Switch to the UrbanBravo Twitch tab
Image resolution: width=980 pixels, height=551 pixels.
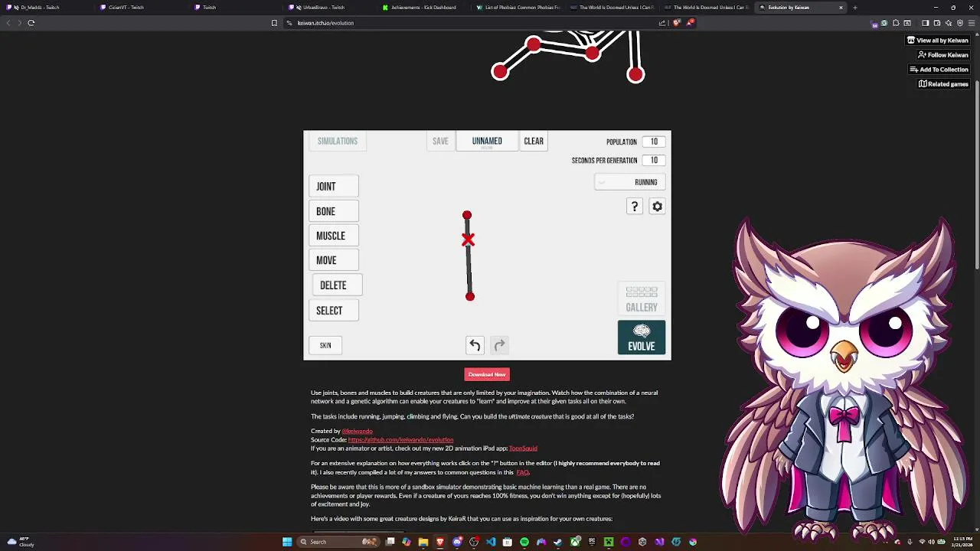point(329,8)
